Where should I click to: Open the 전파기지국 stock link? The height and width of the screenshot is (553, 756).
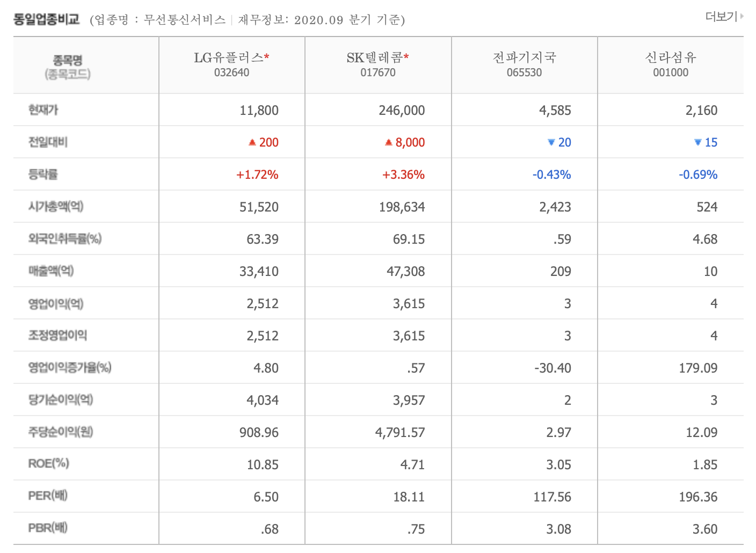point(525,57)
